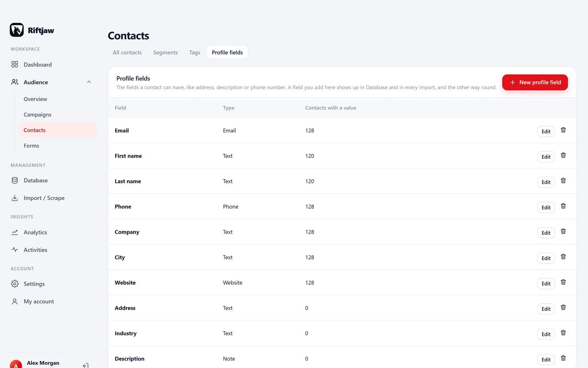The height and width of the screenshot is (368, 588).
Task: Edit the Address field
Action: pos(546,309)
